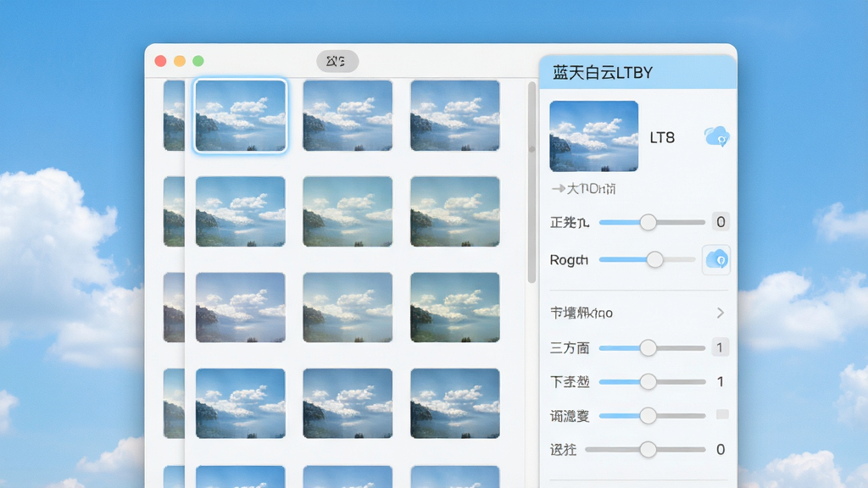The image size is (868, 488).
Task: Click the slider beside the small gray box
Action: (x=652, y=415)
